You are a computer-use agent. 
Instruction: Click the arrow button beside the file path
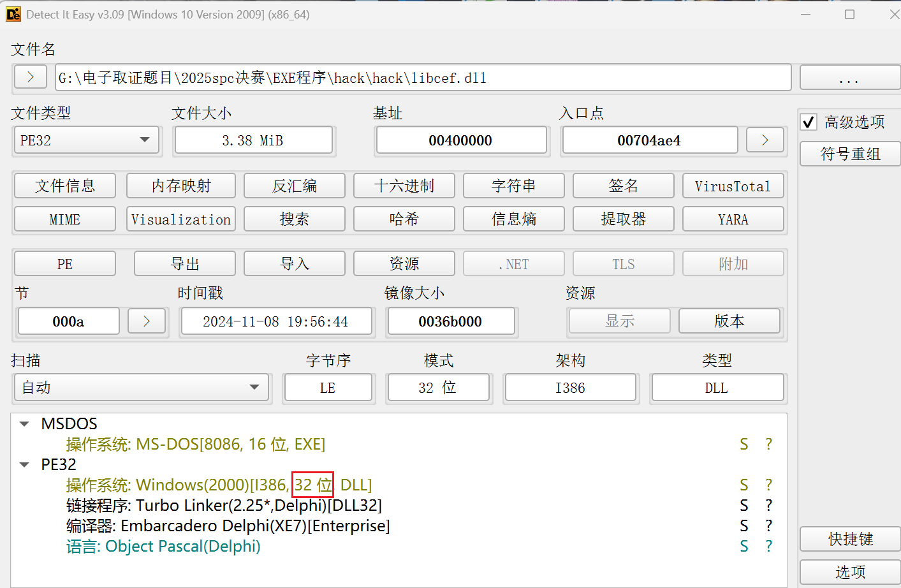point(30,77)
